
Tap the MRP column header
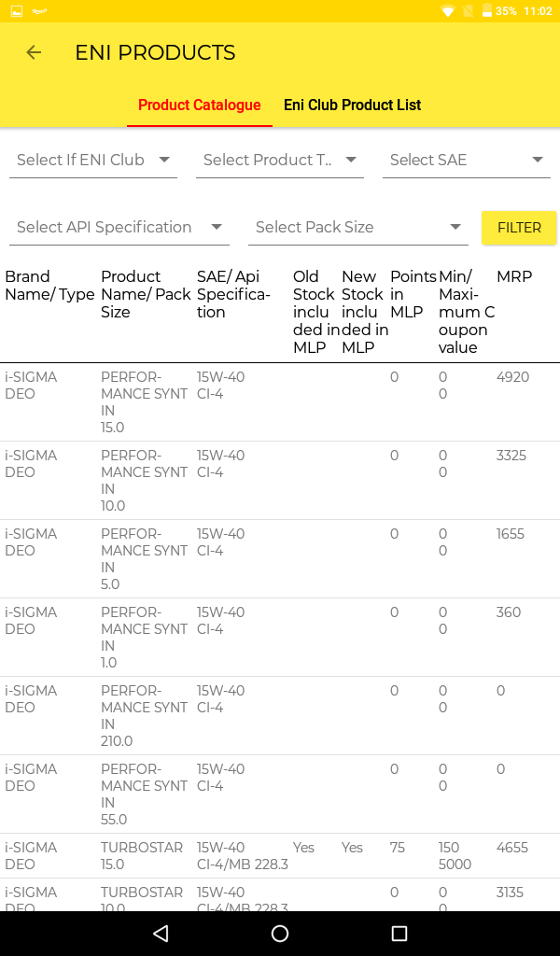click(514, 276)
